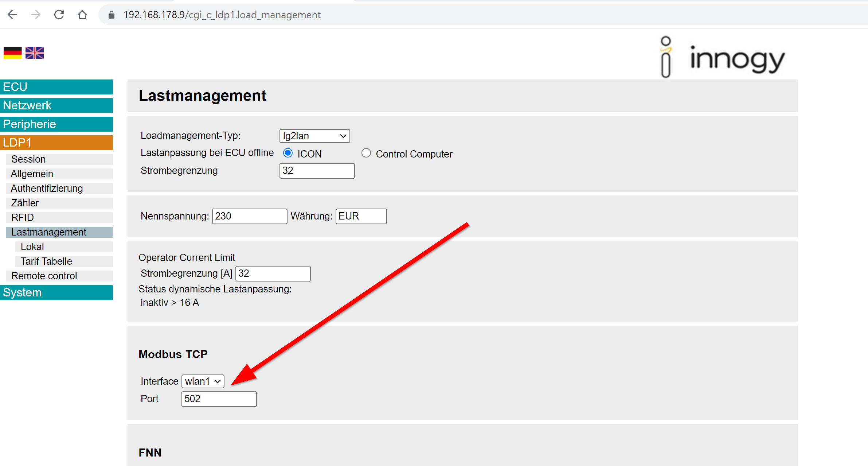Viewport: 868px width, 466px height.
Task: Open the Authentifizierung sidebar item
Action: 47,188
